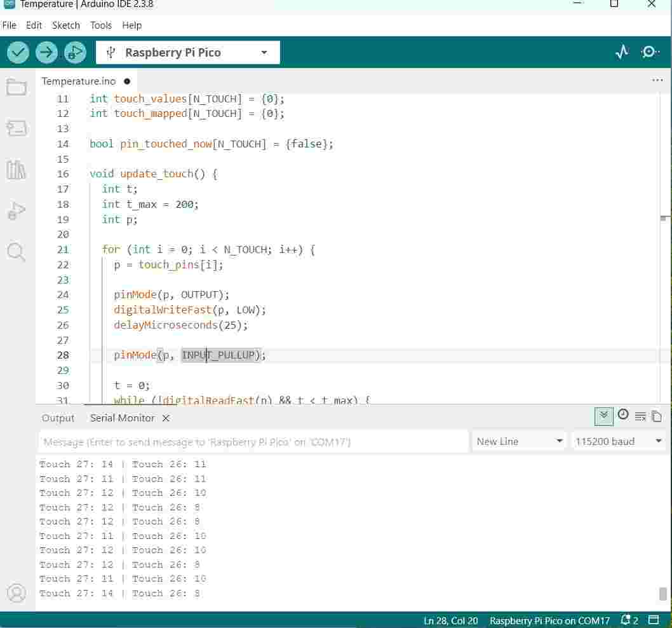
Task: Open the Edit menu
Action: coord(34,25)
